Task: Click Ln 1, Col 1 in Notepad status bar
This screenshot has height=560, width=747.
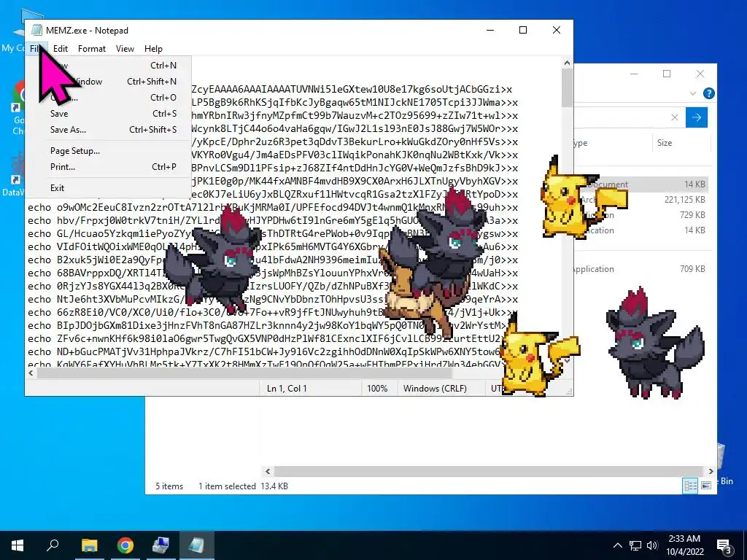Action: (x=287, y=388)
